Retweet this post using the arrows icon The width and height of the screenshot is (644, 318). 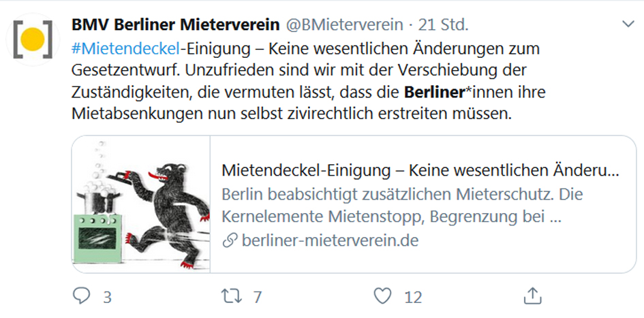[231, 296]
